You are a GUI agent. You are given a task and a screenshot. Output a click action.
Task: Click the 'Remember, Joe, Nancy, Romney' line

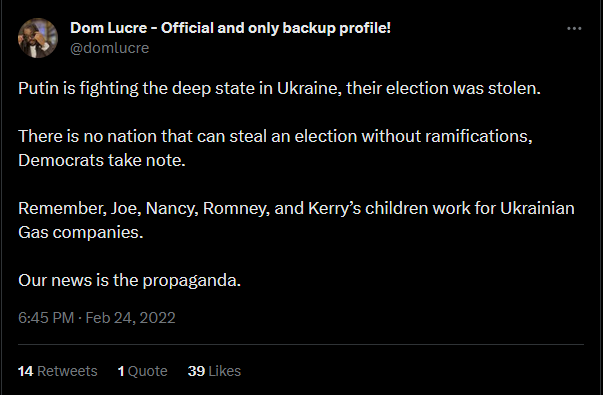click(x=296, y=208)
